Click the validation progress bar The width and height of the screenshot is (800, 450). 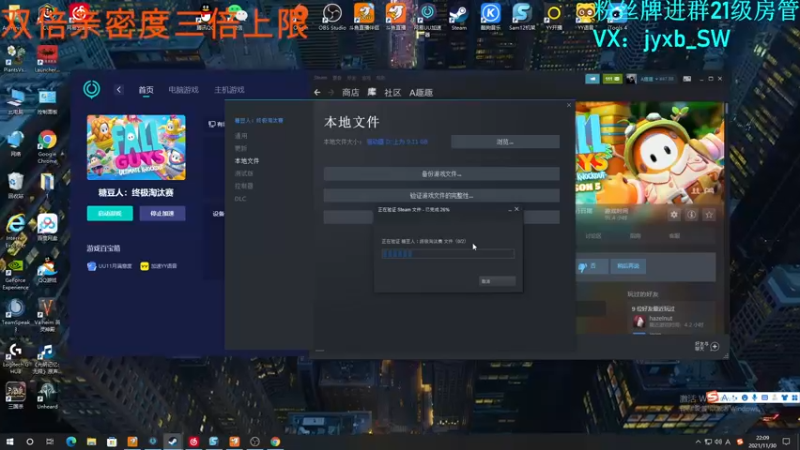pos(448,254)
